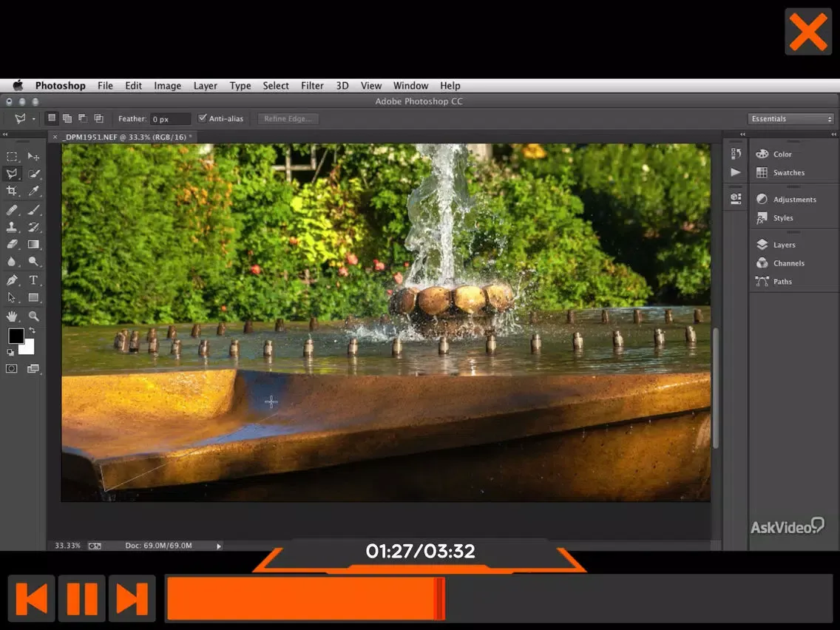
Task: Select the Polygonal Lasso tool in toolbox
Action: point(12,174)
